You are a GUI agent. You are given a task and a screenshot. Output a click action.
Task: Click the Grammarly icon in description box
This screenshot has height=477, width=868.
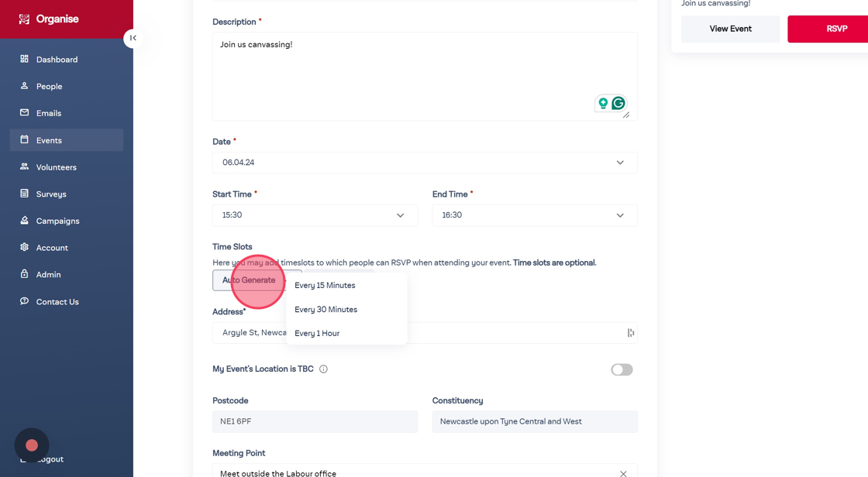click(x=618, y=103)
